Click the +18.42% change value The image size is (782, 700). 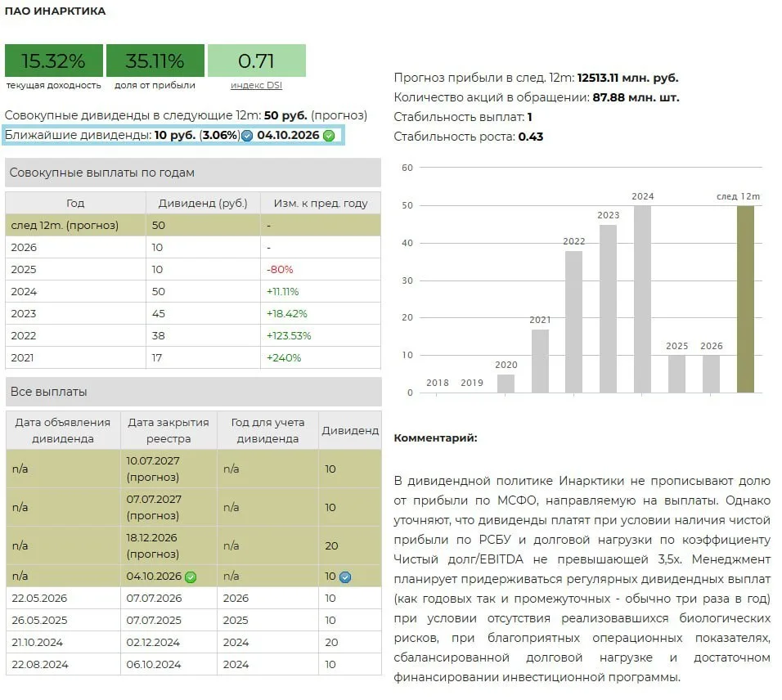coord(287,313)
